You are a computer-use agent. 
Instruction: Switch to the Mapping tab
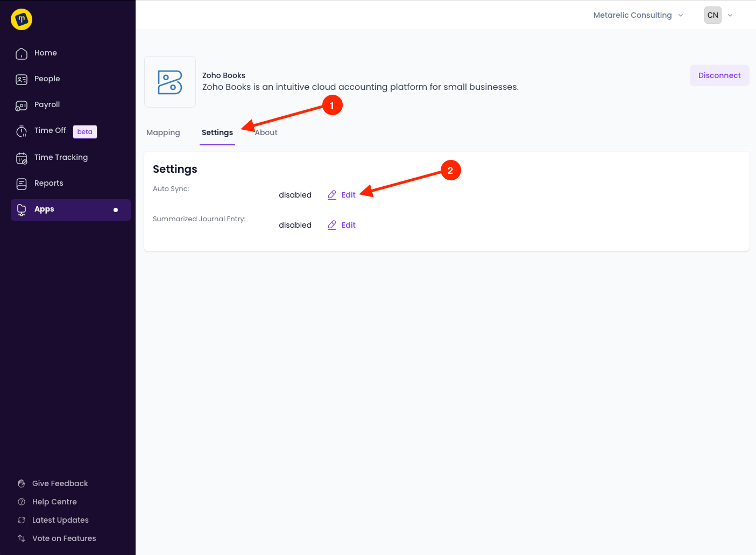[163, 132]
